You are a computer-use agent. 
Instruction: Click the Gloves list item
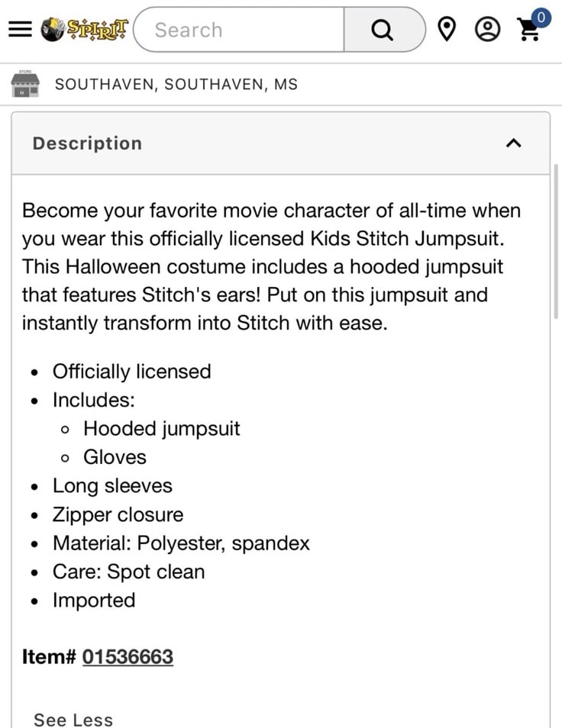(x=115, y=457)
